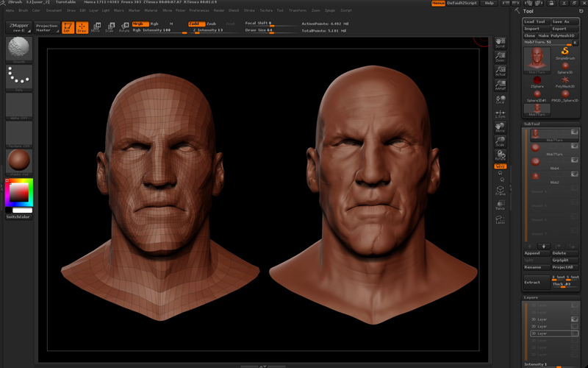Toggle the Zsub sculpt mode
Screen dimensions: 588x368
pyautogui.click(x=211, y=24)
